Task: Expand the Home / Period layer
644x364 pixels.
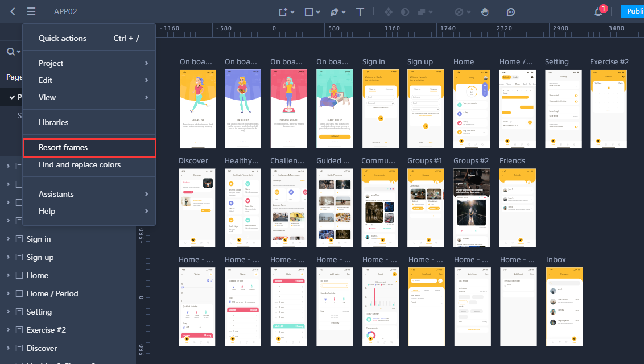Action: point(8,293)
